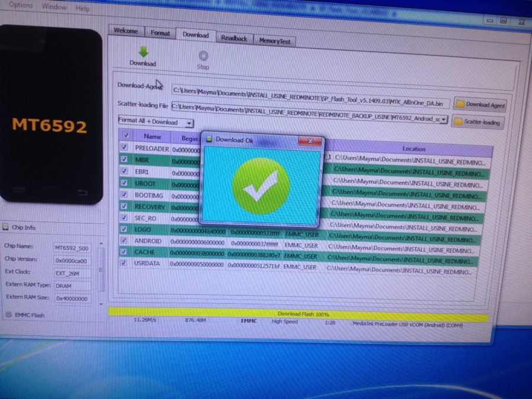Viewport: 532px width, 399px height.
Task: Click the ANDROID row EMMC_USER region cell
Action: pyautogui.click(x=301, y=245)
